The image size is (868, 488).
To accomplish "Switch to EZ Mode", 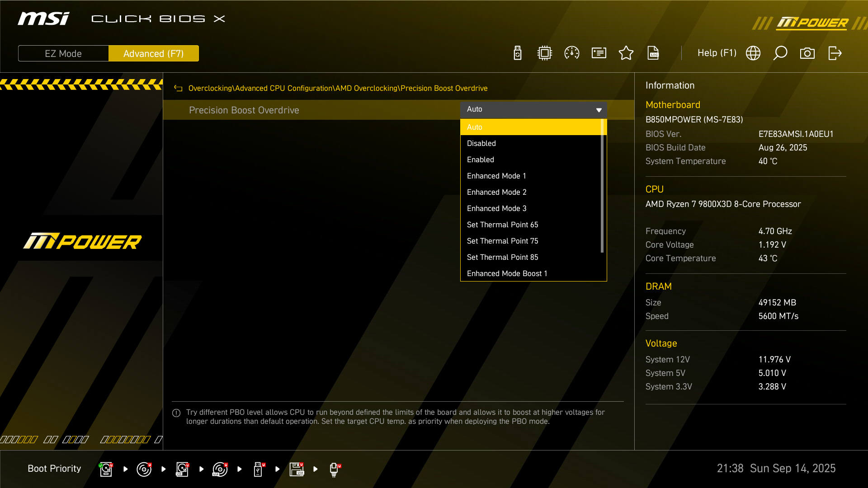I will [63, 53].
